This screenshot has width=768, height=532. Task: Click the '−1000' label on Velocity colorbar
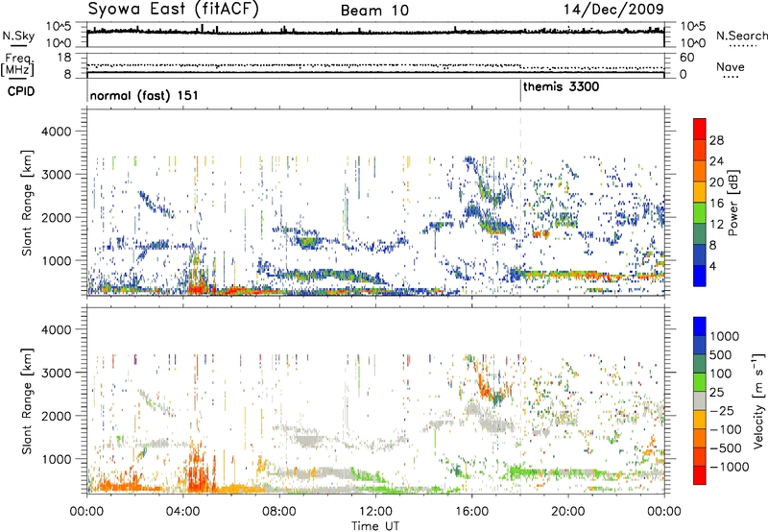(x=729, y=467)
